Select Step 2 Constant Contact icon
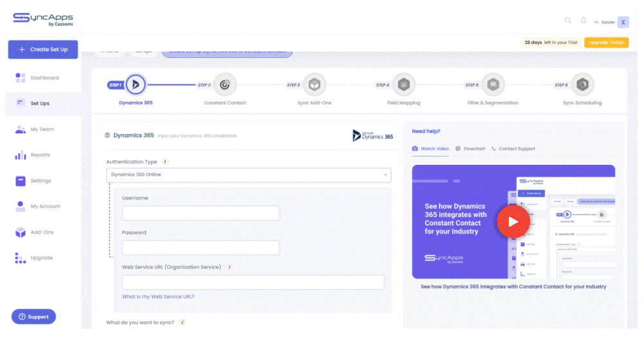Image resolution: width=644 pixels, height=338 pixels. [x=225, y=84]
